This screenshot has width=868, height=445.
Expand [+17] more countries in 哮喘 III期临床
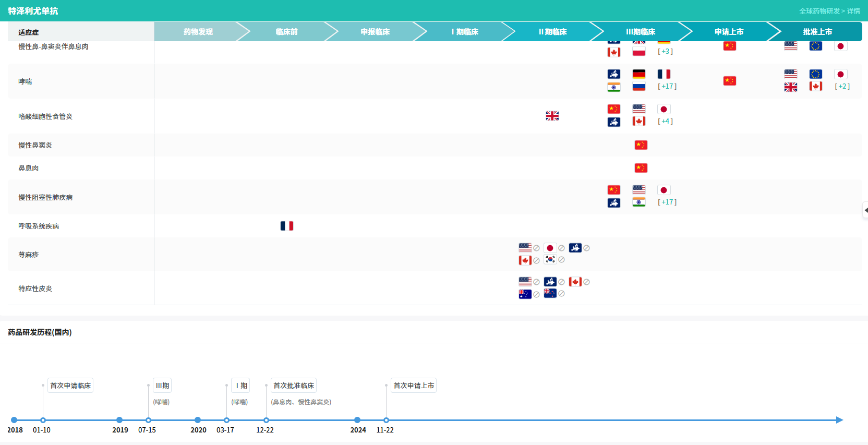[667, 87]
